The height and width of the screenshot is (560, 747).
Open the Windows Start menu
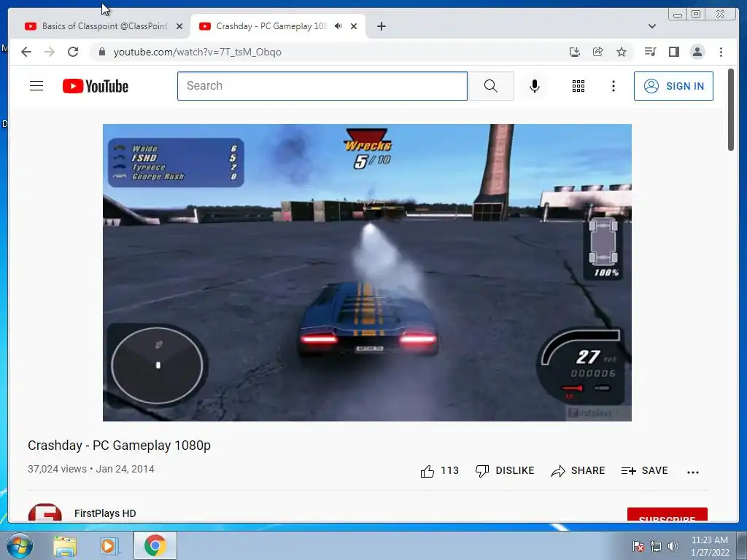(20, 545)
